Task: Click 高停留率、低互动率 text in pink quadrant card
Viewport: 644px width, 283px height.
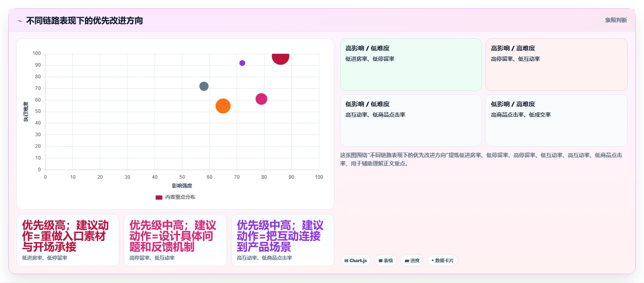Action: 515,59
